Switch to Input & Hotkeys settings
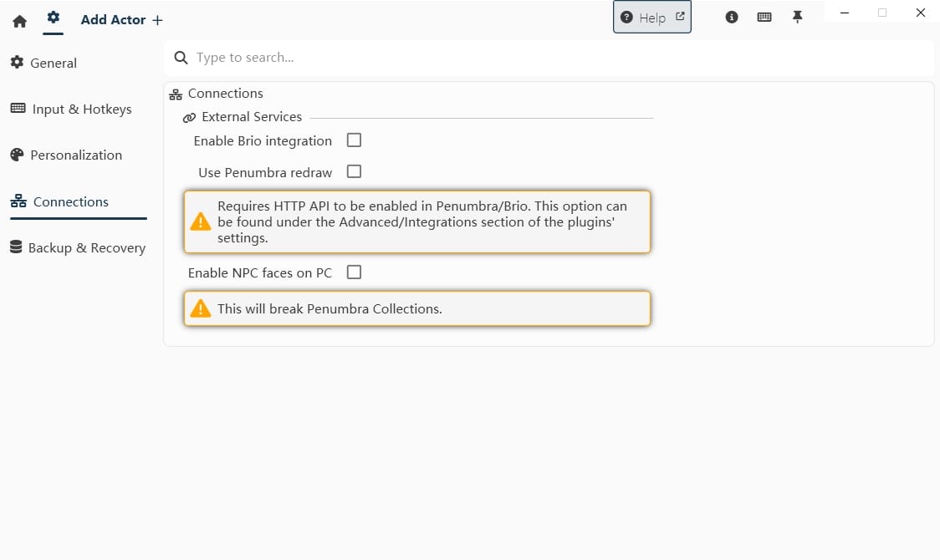 point(81,109)
